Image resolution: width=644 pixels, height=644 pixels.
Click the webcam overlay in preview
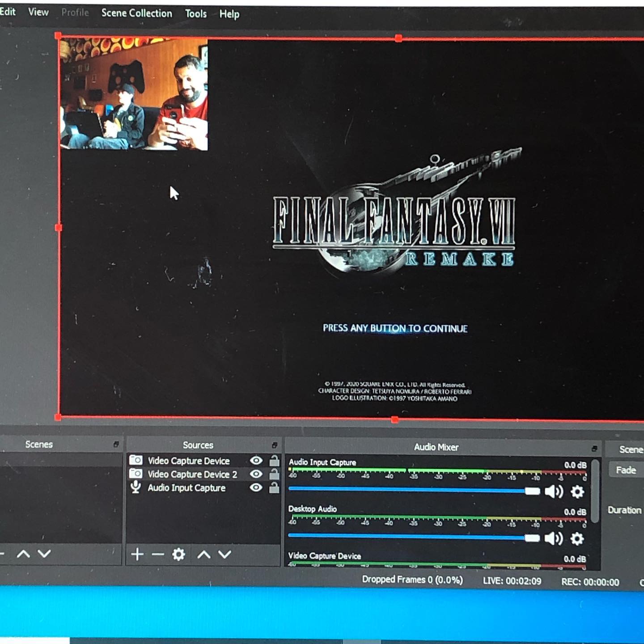tap(134, 94)
